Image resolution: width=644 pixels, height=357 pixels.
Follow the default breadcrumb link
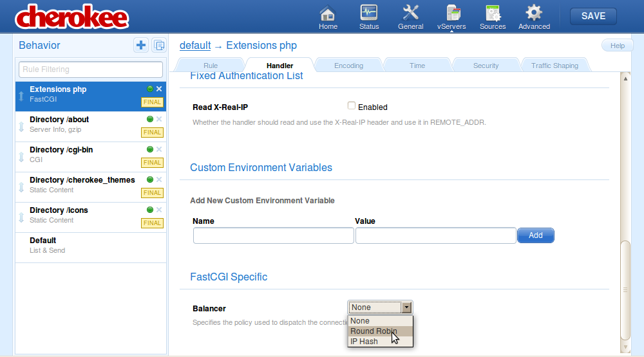tap(195, 46)
